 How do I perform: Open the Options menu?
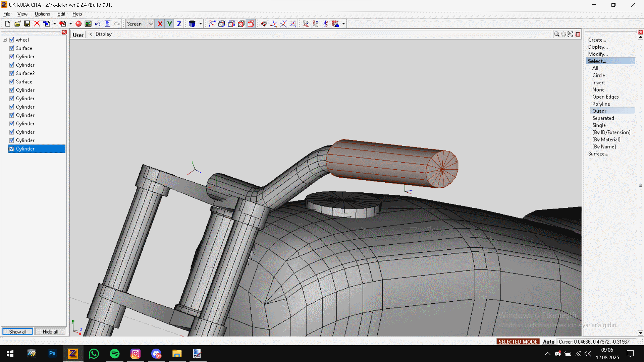[42, 14]
